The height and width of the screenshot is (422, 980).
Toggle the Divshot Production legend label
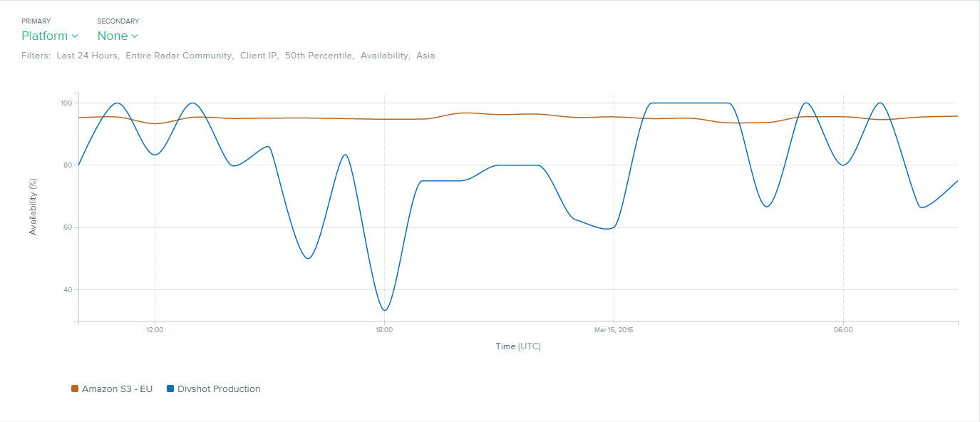click(219, 389)
